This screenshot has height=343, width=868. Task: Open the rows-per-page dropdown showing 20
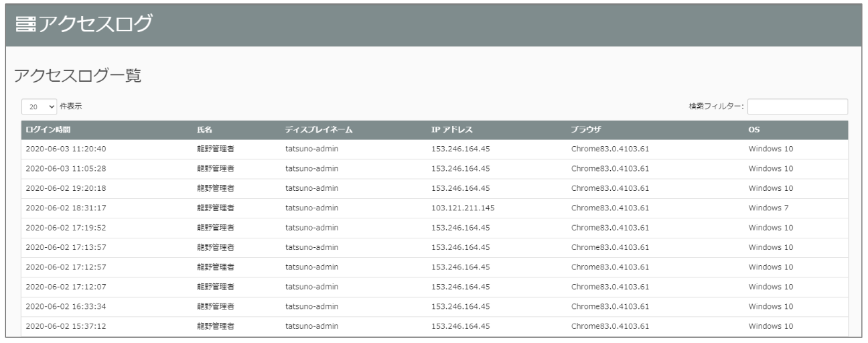click(38, 107)
